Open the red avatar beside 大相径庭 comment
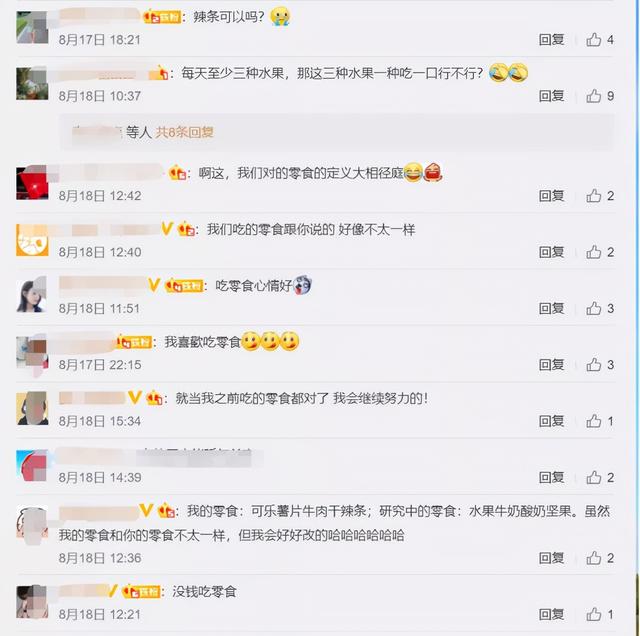 [x=32, y=183]
